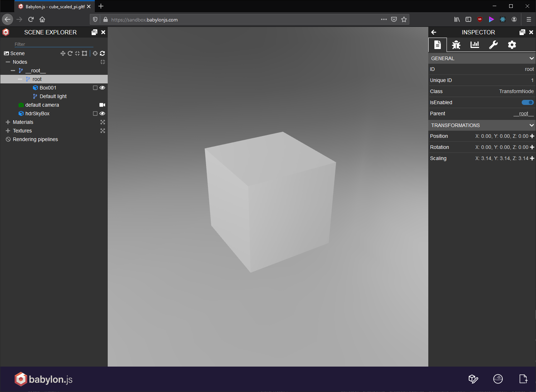Check the box next to hdrSkyBox
Screen dimensions: 536x392
[x=95, y=113]
